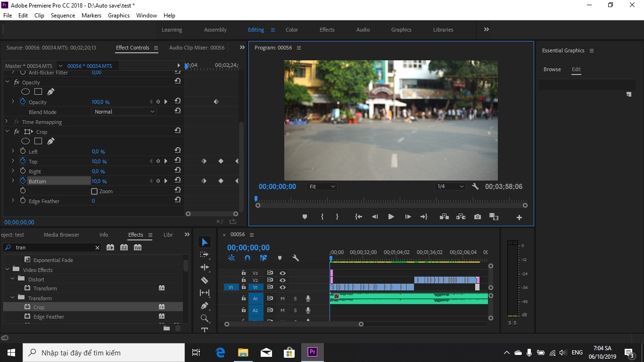Solo track A2
This screenshot has height=362, width=644.
tap(296, 310)
